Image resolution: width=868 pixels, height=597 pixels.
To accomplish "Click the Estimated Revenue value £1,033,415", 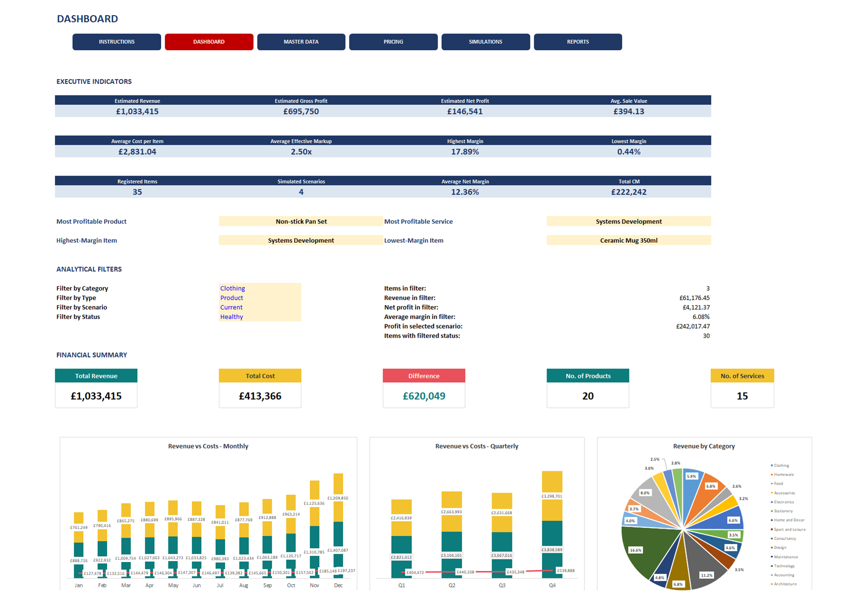I will coord(137,111).
